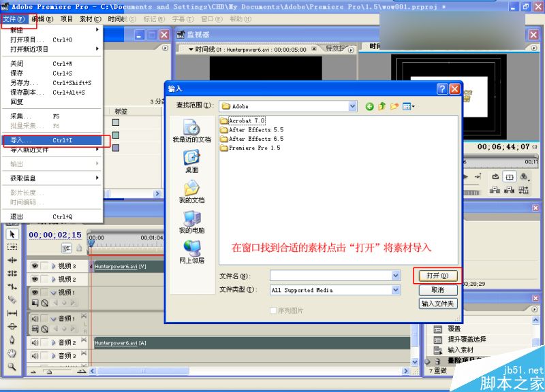Go to Desktop shortcut (桌面)
545x392 pixels.
tap(191, 161)
